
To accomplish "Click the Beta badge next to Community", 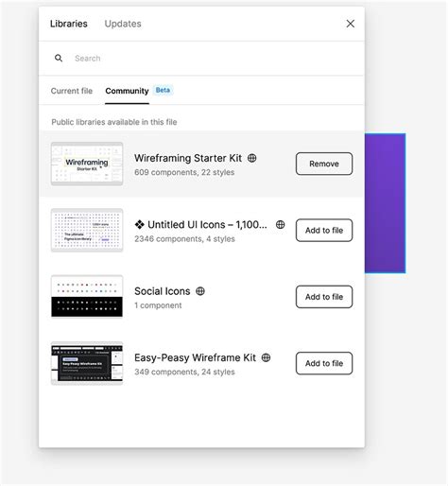I will 163,90.
